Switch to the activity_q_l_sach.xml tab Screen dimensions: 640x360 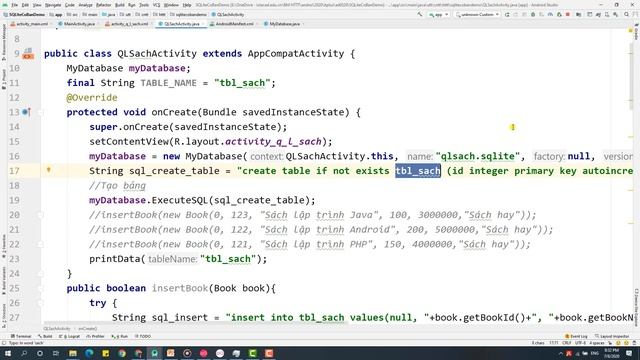point(127,24)
